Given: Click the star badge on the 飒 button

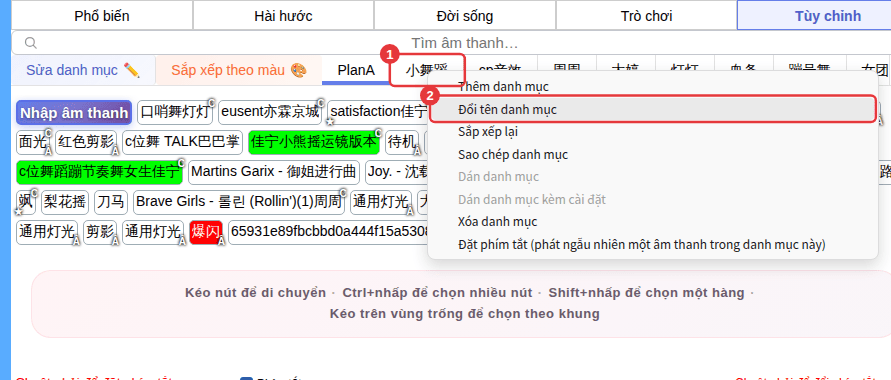Looking at the screenshot, I should tap(20, 212).
